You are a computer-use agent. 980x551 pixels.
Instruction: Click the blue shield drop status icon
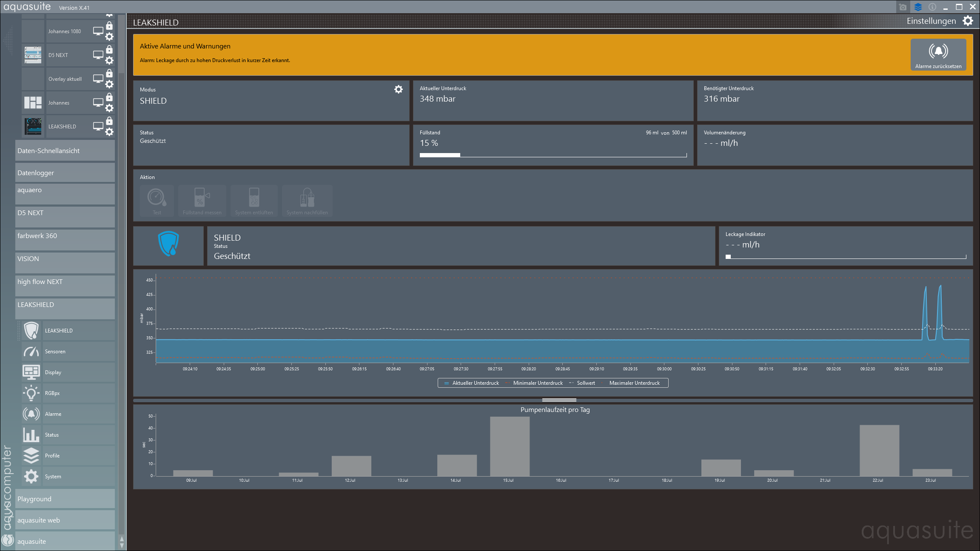point(168,244)
